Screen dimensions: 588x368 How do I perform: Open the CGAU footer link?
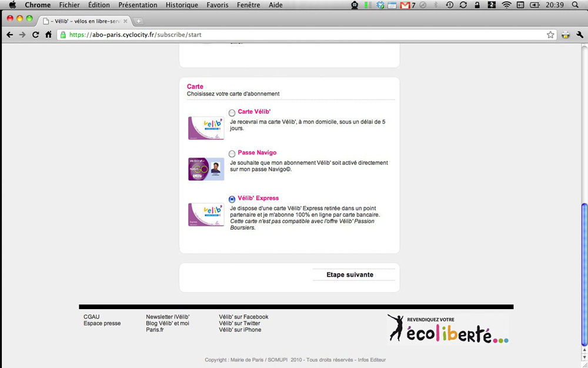92,317
